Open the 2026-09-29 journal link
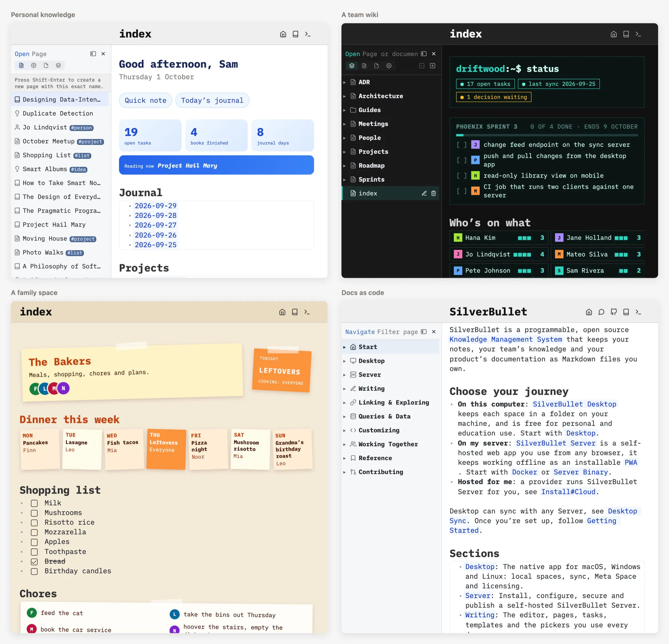 click(155, 206)
